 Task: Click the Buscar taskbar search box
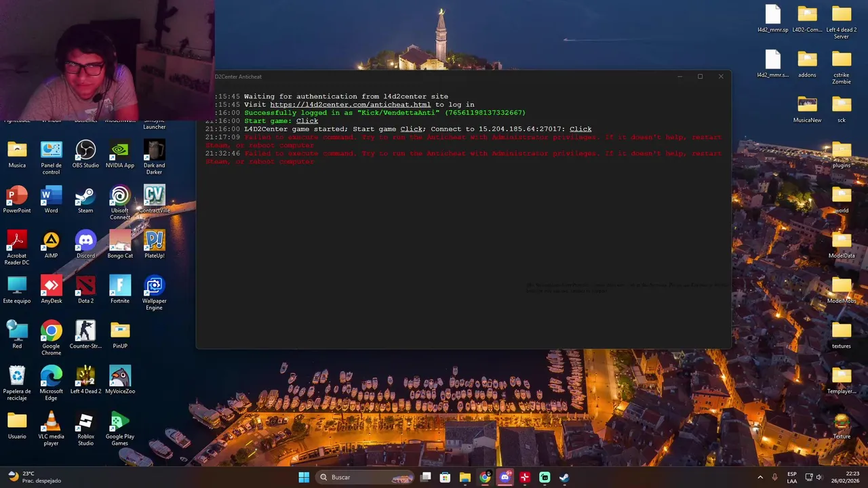pos(366,477)
